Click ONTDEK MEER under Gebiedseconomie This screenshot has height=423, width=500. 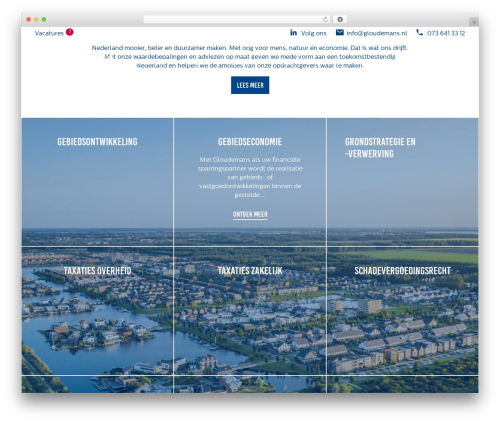250,214
